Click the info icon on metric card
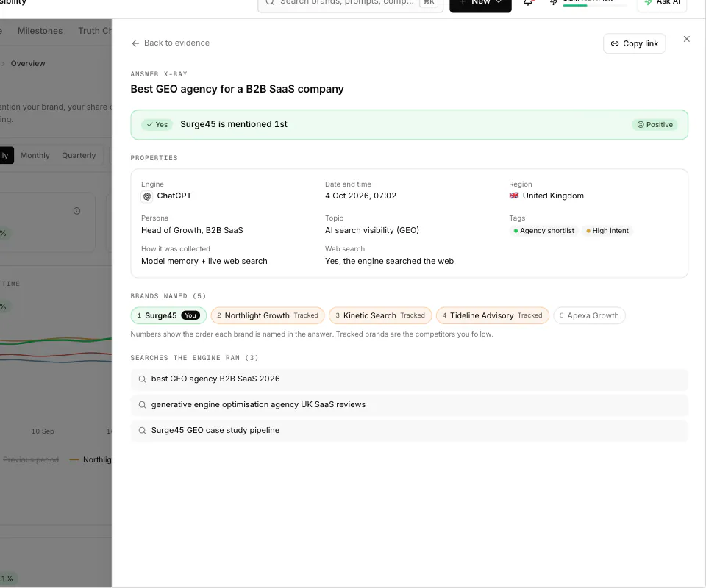Image resolution: width=706 pixels, height=588 pixels. (77, 211)
